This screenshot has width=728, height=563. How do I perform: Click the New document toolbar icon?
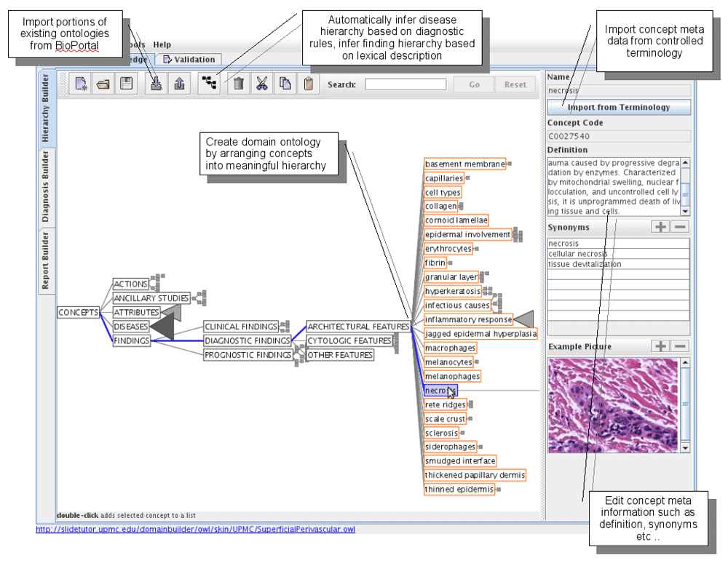(x=81, y=84)
